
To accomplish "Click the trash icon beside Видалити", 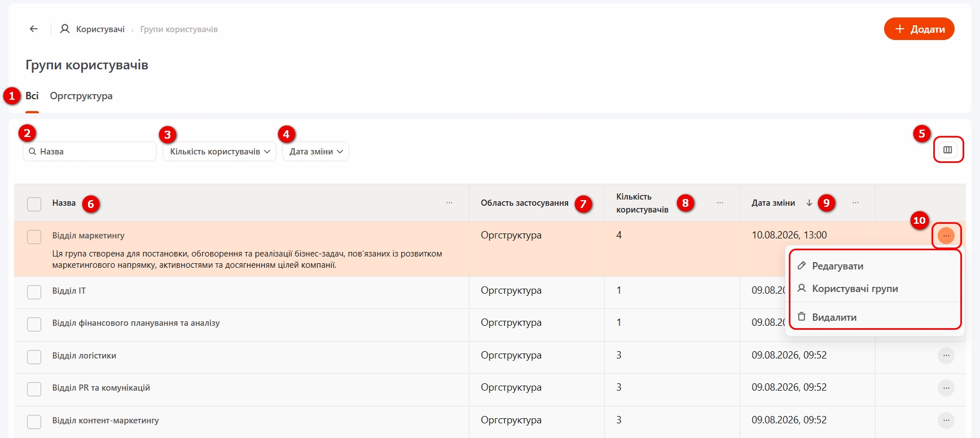I will (802, 317).
